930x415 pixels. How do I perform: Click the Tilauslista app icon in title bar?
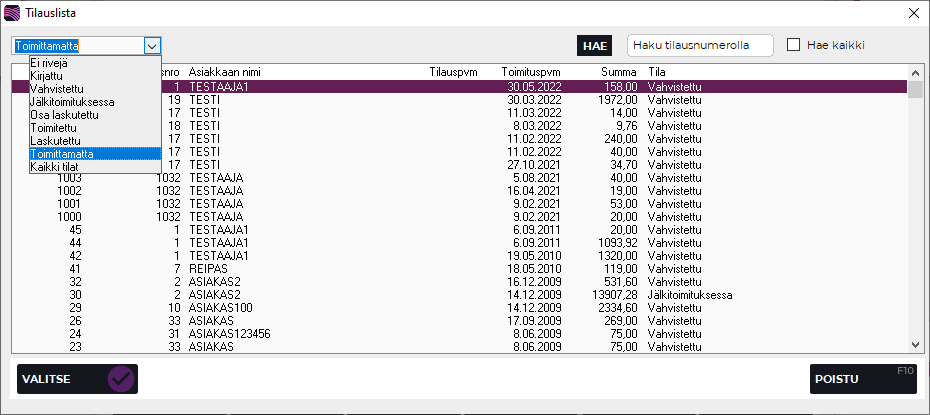12,13
